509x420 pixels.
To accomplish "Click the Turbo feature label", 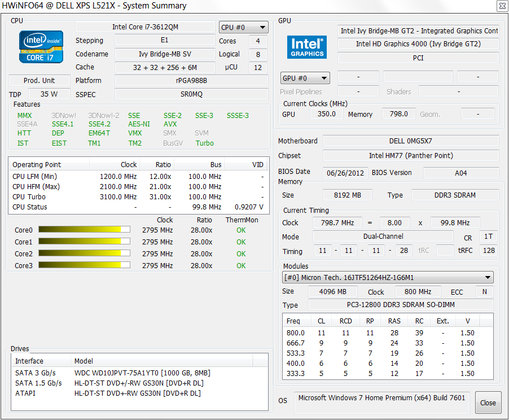I will point(204,143).
